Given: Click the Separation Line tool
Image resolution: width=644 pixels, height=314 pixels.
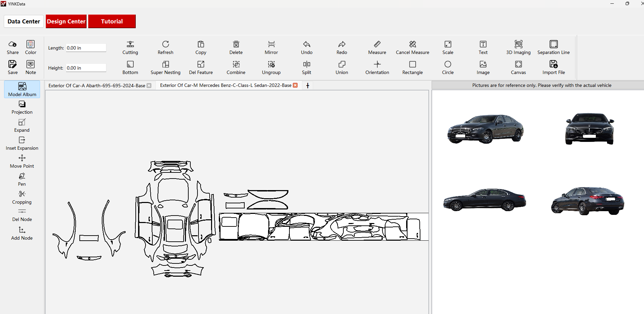Looking at the screenshot, I should (x=553, y=44).
